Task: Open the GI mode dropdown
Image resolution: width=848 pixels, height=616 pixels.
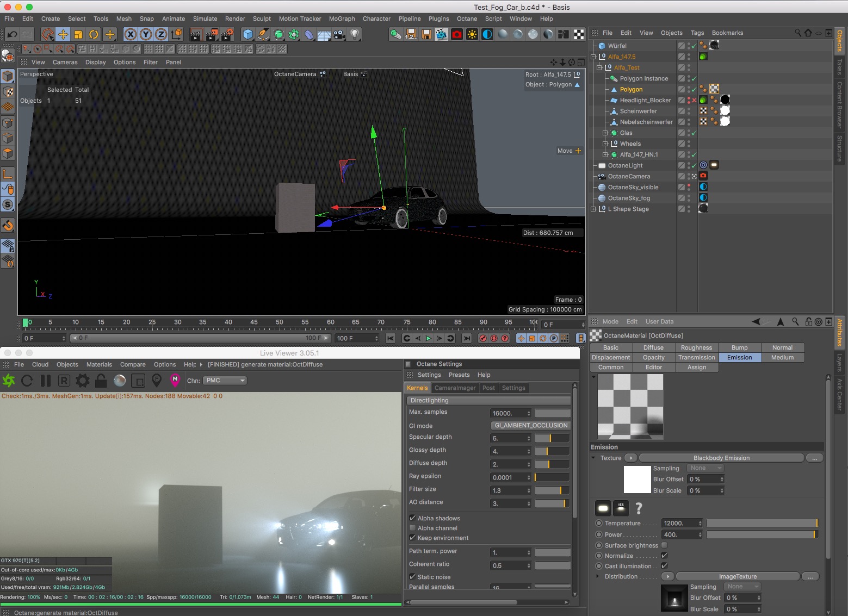Action: [x=530, y=426]
